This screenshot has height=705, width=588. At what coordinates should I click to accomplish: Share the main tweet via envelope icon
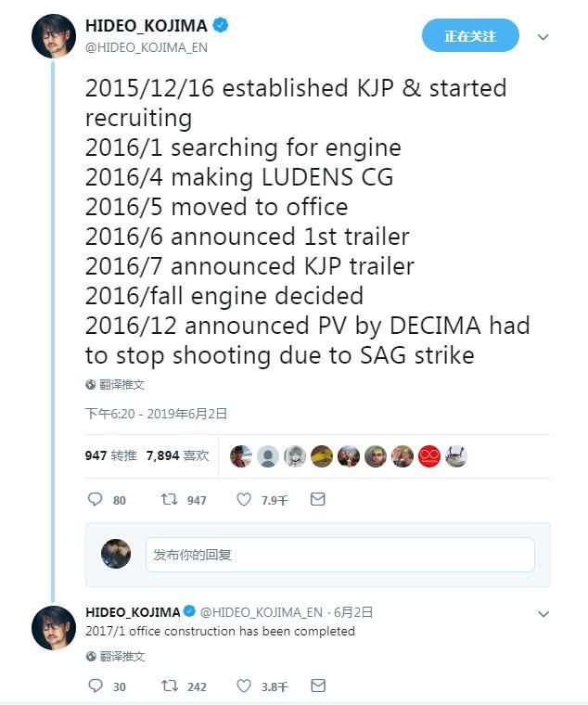click(317, 500)
